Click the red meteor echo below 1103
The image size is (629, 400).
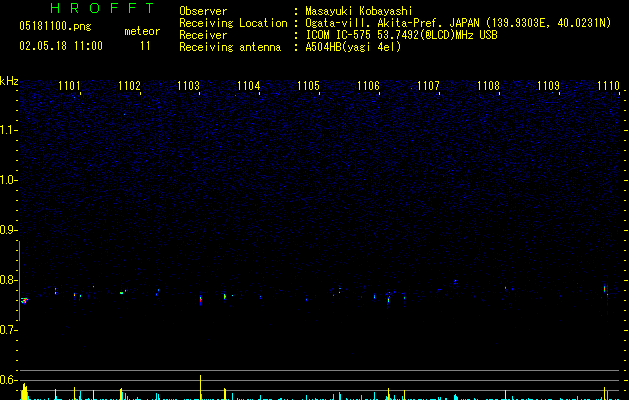201,300
